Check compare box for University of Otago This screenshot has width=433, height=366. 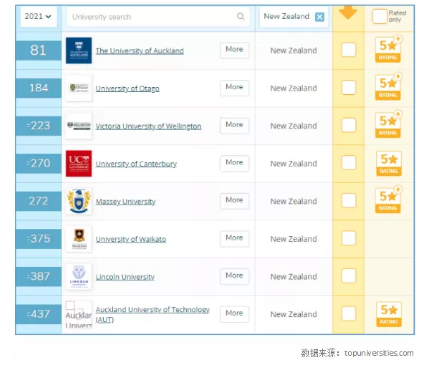tap(349, 88)
